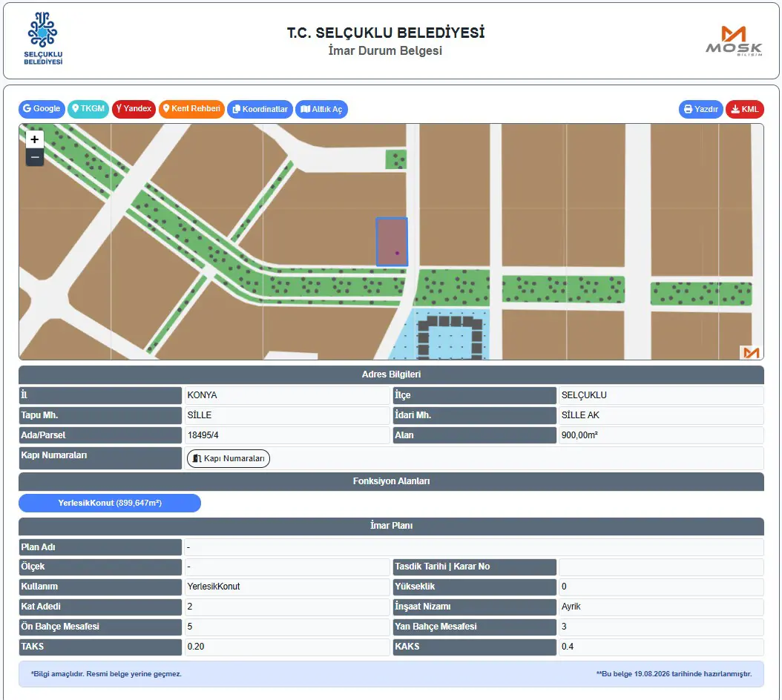Click the İdari Mh. value SİLLE AK

tap(661, 415)
